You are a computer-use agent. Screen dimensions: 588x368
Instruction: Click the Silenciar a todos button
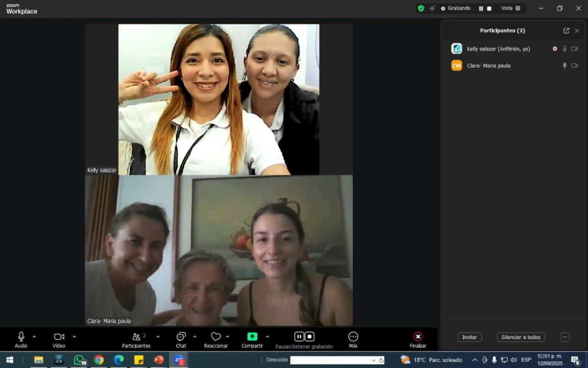pyautogui.click(x=520, y=337)
